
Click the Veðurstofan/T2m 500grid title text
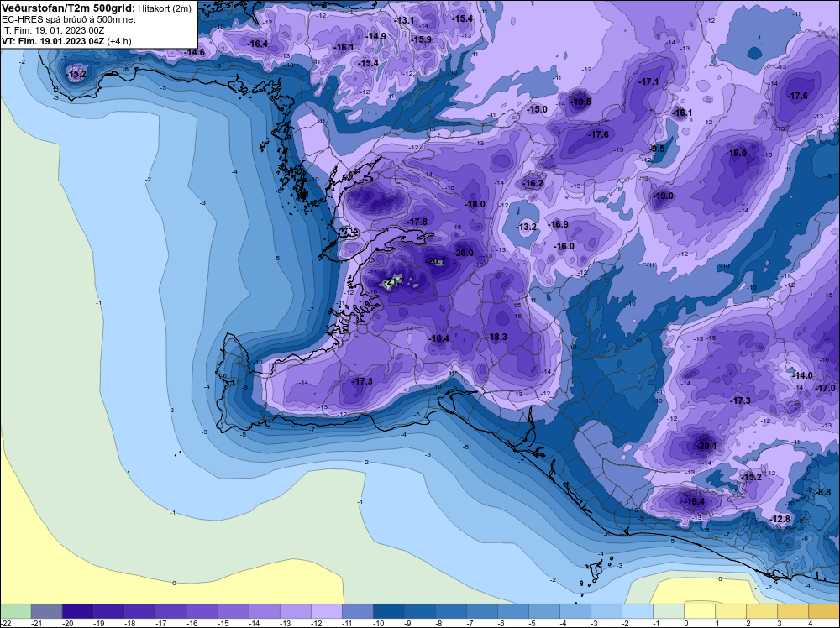(x=68, y=8)
